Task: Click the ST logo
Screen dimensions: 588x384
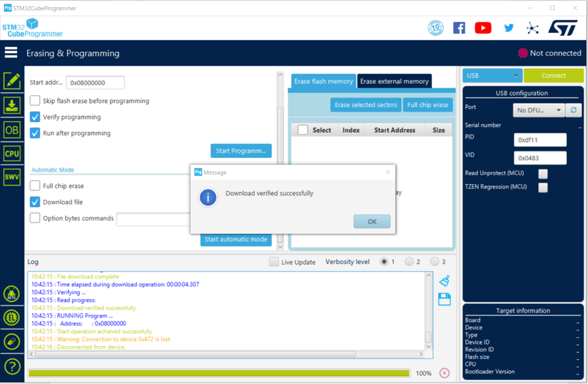Action: pos(563,28)
